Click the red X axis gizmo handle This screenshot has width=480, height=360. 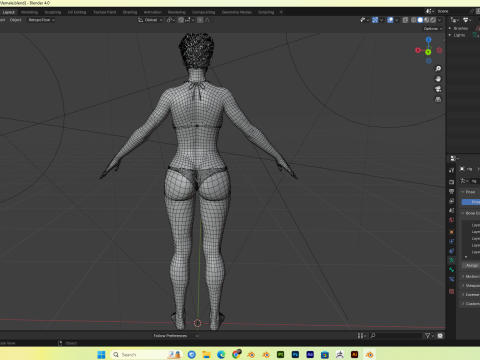click(418, 50)
